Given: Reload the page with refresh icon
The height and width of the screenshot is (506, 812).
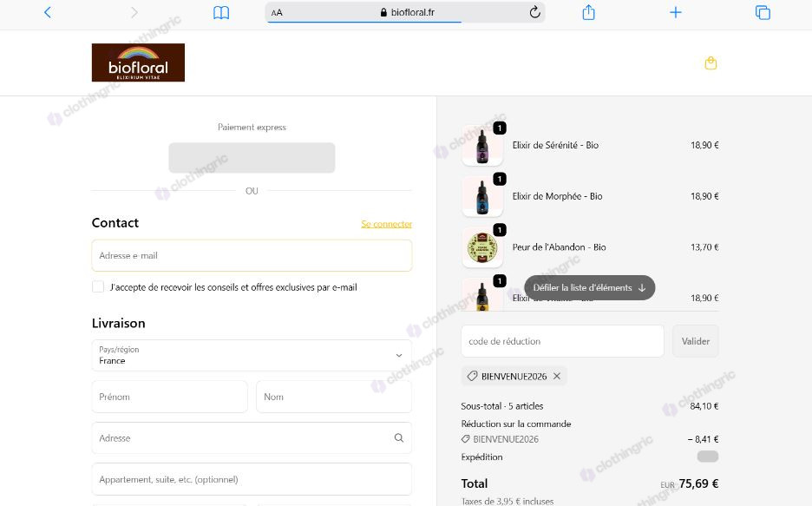Looking at the screenshot, I should [x=535, y=12].
